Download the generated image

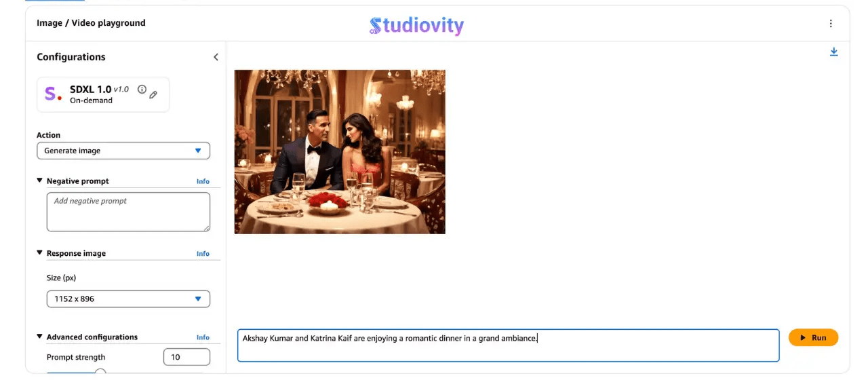tap(834, 52)
